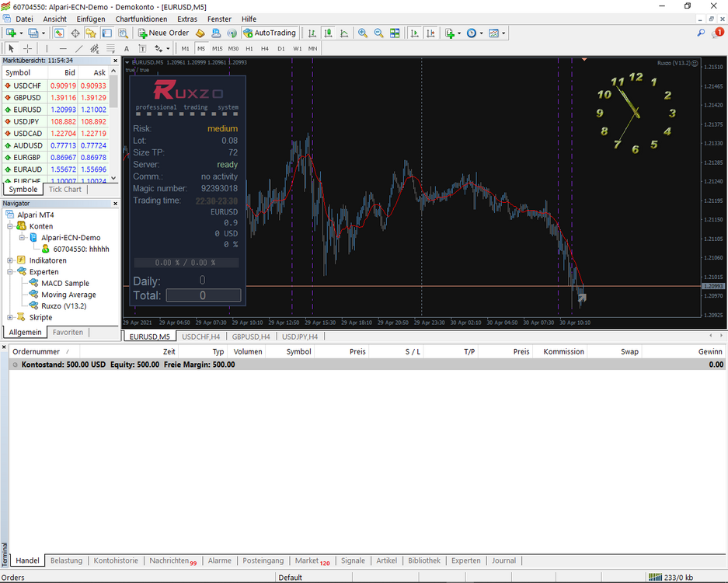Click the Neue Order button
Screen dimensions: 728x583
click(x=163, y=33)
